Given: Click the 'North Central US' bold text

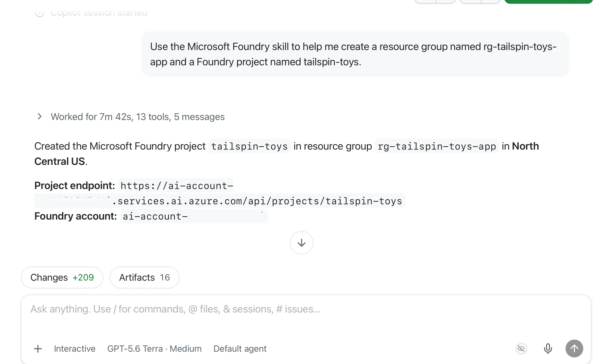Looking at the screenshot, I should click(x=287, y=154).
